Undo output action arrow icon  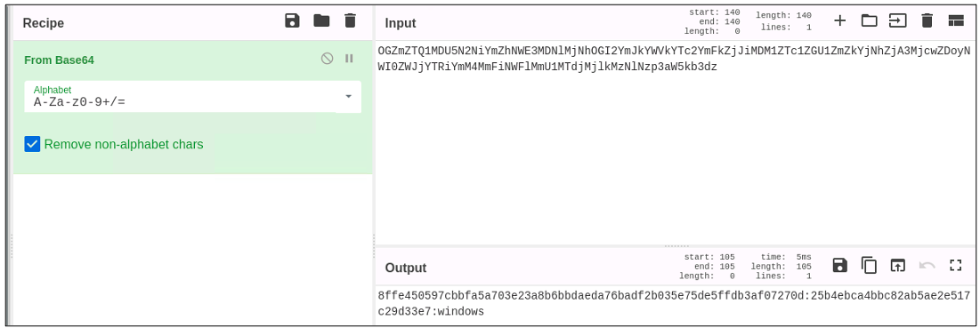(x=927, y=265)
